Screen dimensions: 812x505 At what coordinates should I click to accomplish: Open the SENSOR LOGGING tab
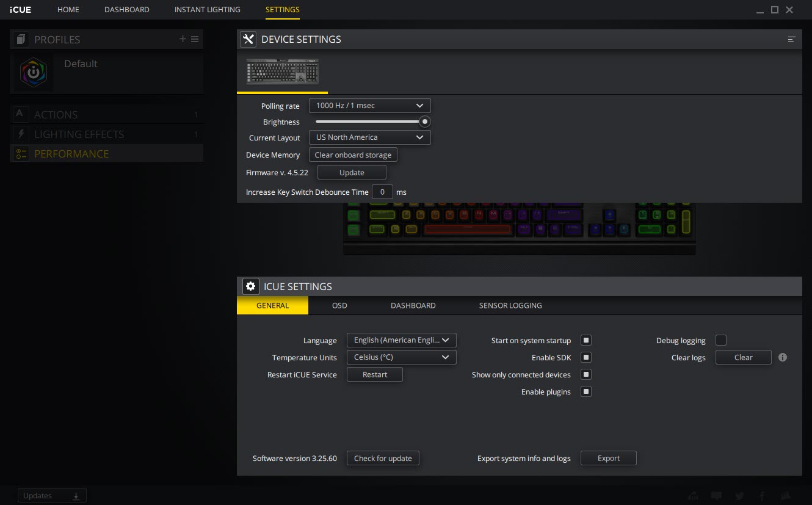(x=510, y=305)
